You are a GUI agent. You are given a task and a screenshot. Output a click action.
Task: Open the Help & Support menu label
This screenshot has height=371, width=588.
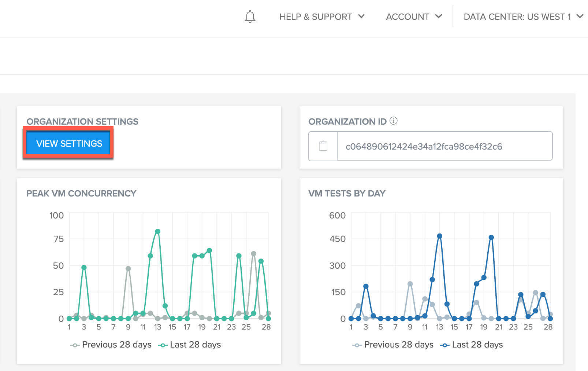pyautogui.click(x=315, y=17)
